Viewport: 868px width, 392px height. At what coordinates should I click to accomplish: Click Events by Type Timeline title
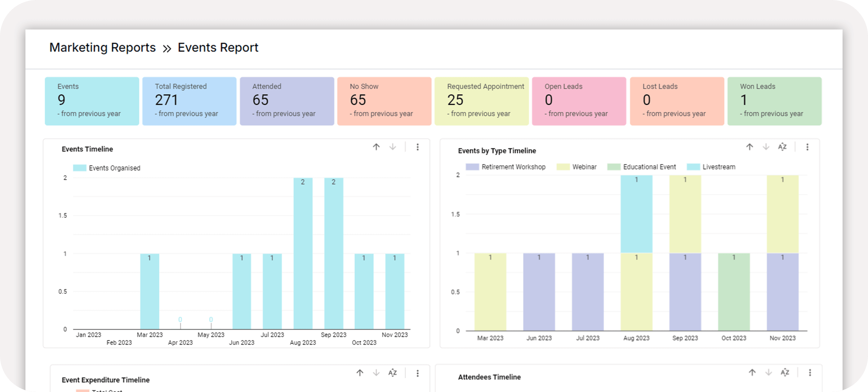coord(497,151)
